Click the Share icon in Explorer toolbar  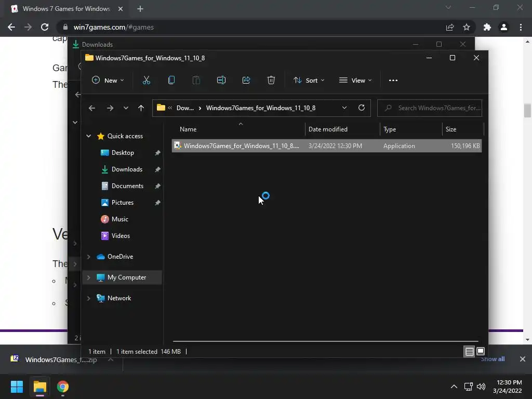246,81
